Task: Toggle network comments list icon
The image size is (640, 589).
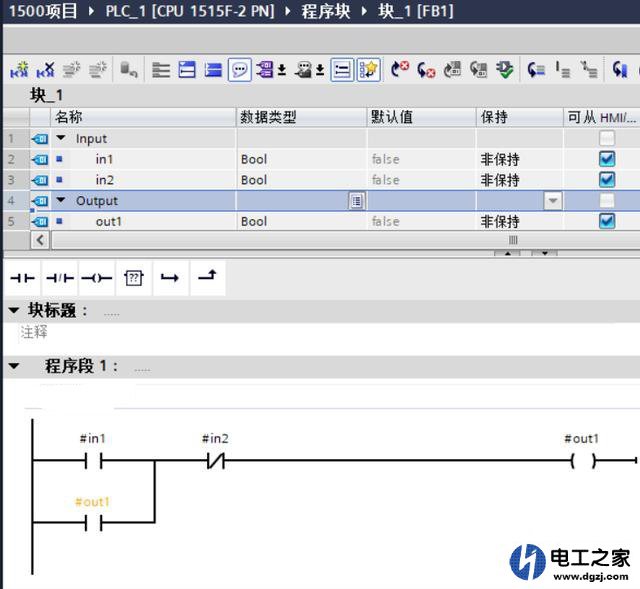Action: tap(342, 70)
